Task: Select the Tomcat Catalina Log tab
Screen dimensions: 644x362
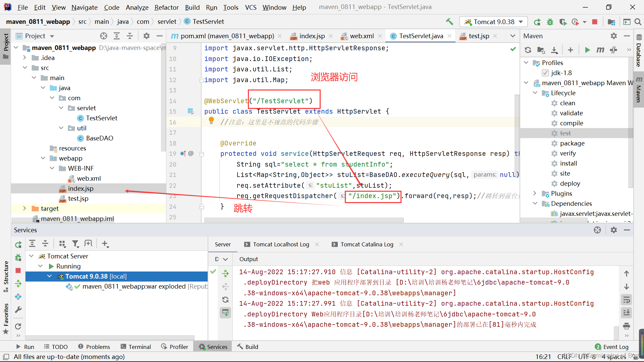Action: pyautogui.click(x=367, y=244)
